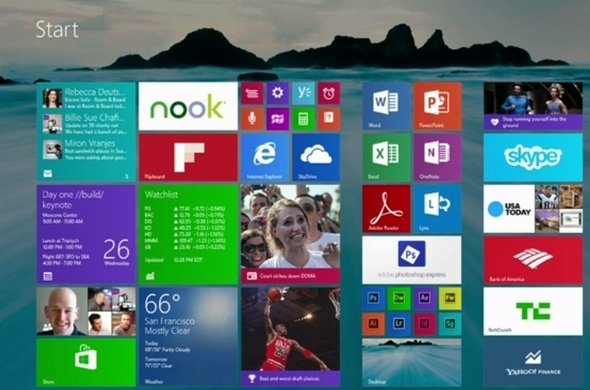The height and width of the screenshot is (390, 590).
Task: Open the Windows Store tile
Action: tap(86, 362)
